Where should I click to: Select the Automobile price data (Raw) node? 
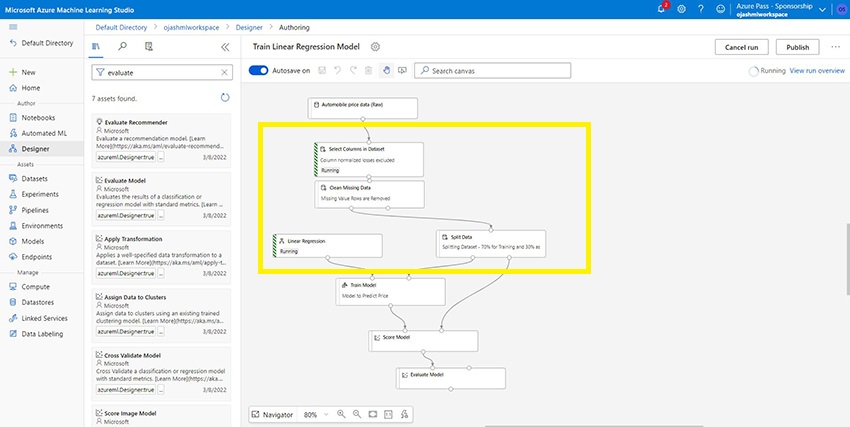[x=363, y=108]
